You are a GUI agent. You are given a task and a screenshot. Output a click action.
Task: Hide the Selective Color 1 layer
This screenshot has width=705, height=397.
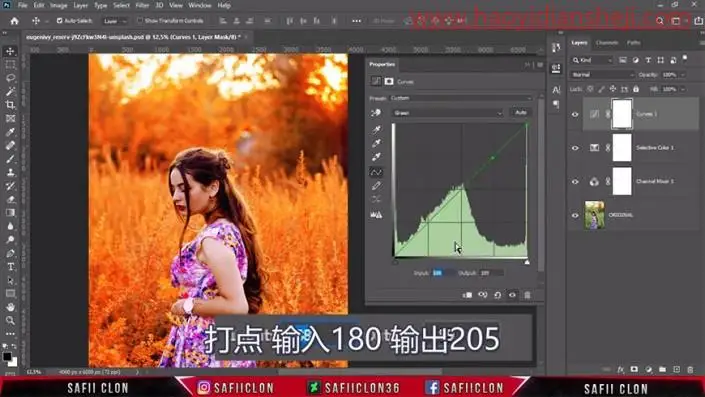[x=575, y=148]
